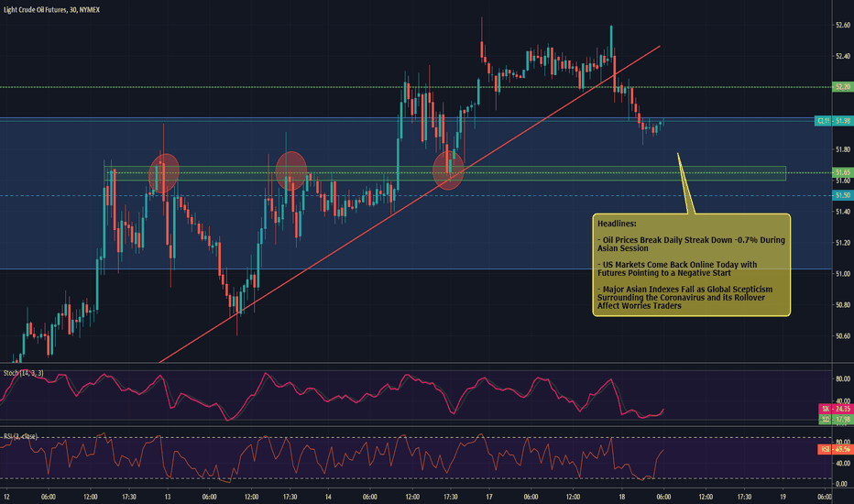Click the blue 51.50 price level tag

click(843, 195)
